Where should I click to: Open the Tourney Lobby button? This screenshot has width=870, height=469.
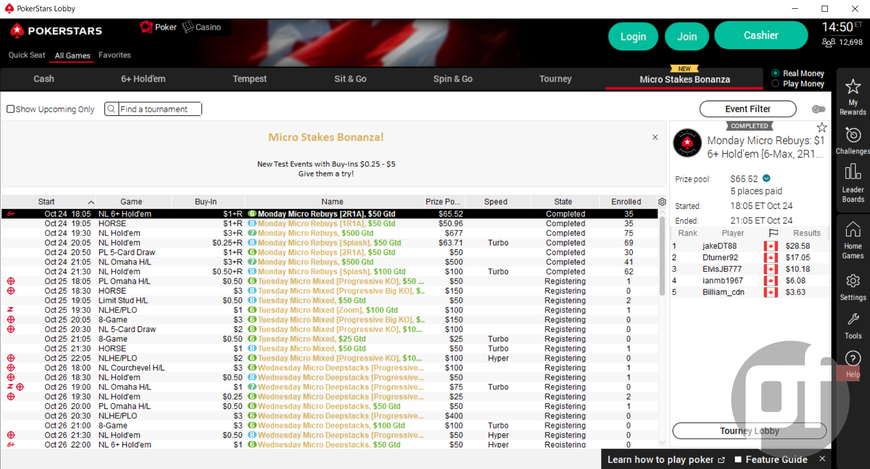coord(750,431)
